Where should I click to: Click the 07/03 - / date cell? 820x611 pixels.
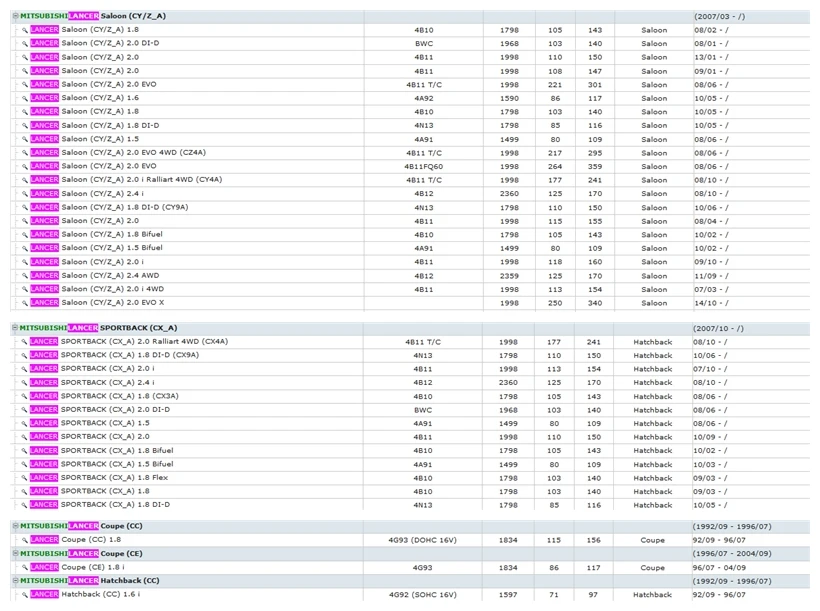711,290
